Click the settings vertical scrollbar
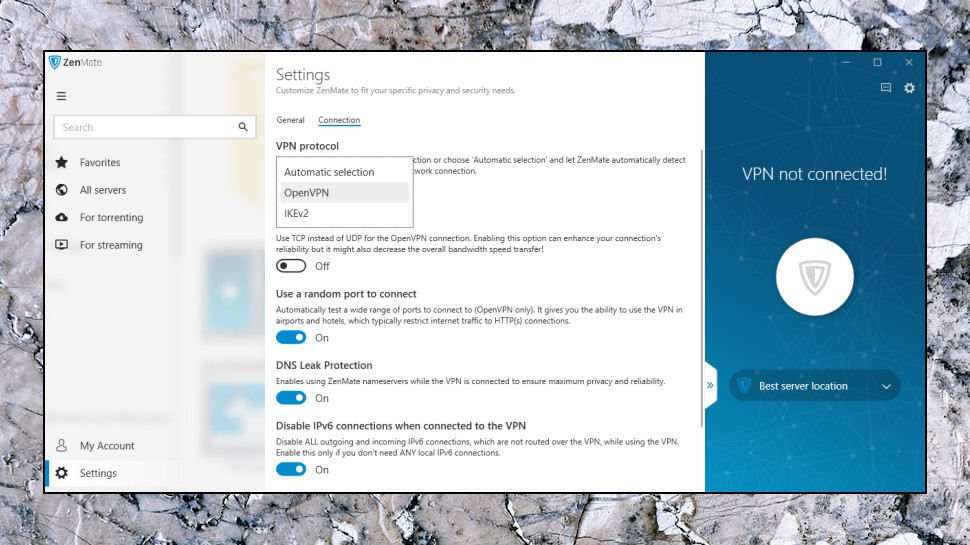Viewport: 970px width, 545px height. tap(702, 288)
